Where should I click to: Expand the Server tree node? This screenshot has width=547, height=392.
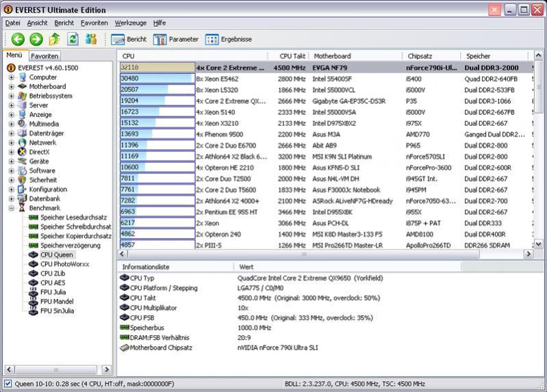[x=12, y=105]
